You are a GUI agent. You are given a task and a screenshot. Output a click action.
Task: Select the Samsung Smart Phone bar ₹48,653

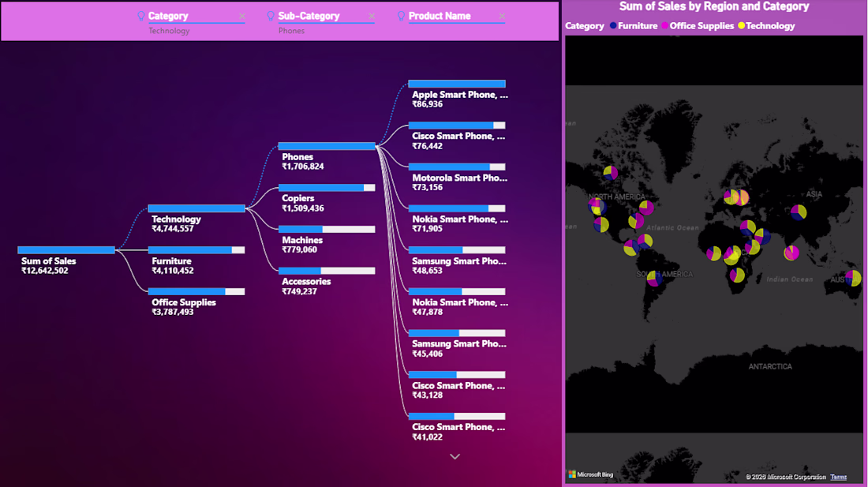(457, 250)
